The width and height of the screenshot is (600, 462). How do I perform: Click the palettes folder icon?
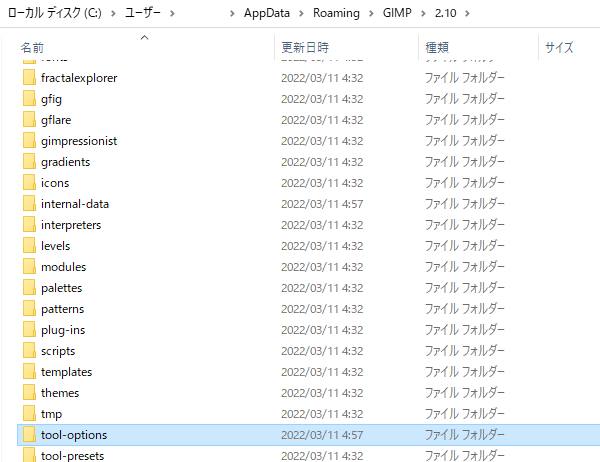click(x=29, y=288)
